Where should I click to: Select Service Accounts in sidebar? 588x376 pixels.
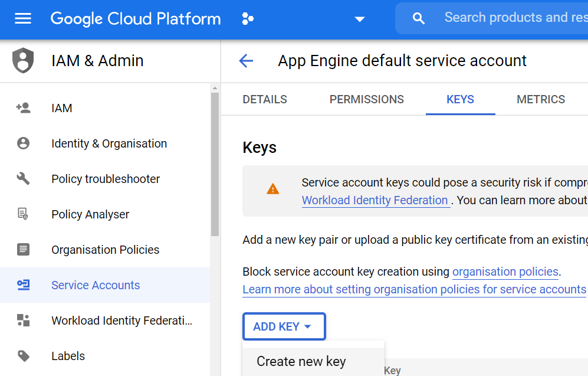pos(105,285)
